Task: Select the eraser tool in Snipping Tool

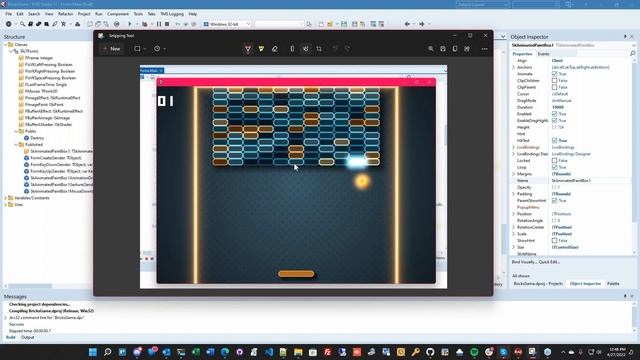Action: [x=275, y=49]
